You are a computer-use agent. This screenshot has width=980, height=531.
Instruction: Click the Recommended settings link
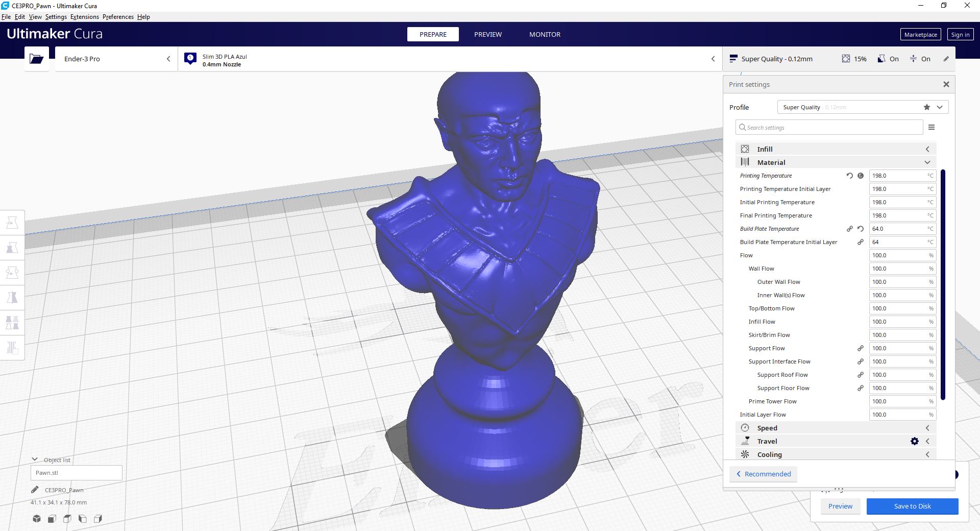[x=763, y=474]
